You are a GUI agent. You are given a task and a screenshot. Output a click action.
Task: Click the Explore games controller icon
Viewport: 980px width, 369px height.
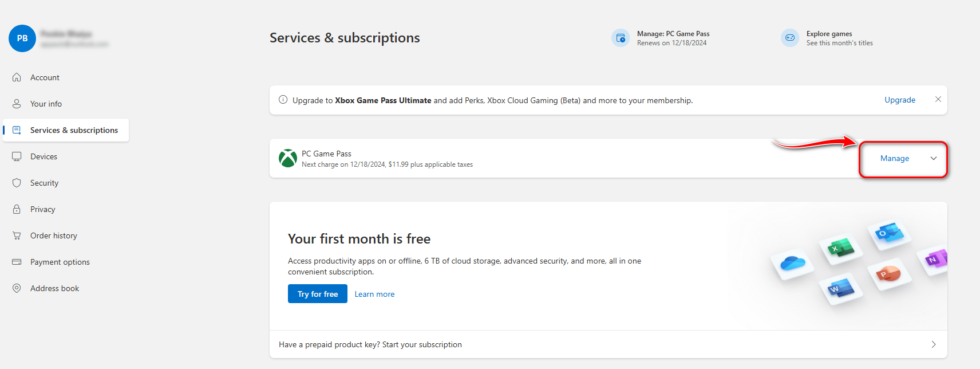(790, 38)
